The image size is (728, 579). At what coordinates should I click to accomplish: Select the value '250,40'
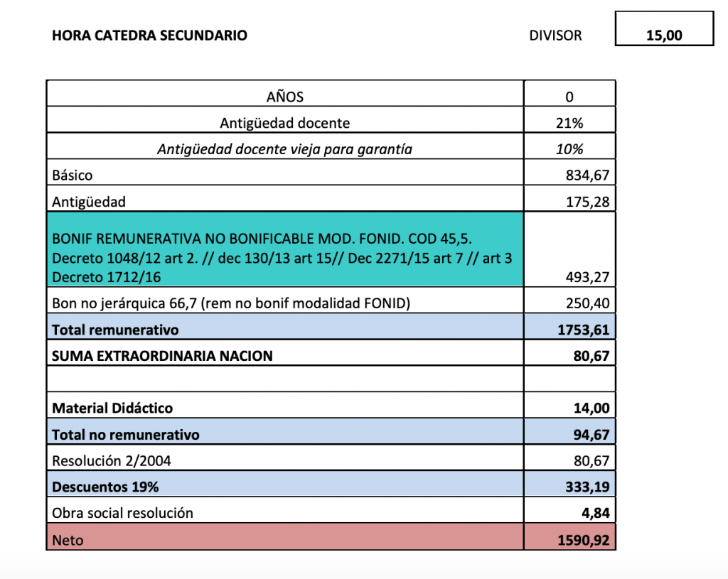tap(587, 303)
